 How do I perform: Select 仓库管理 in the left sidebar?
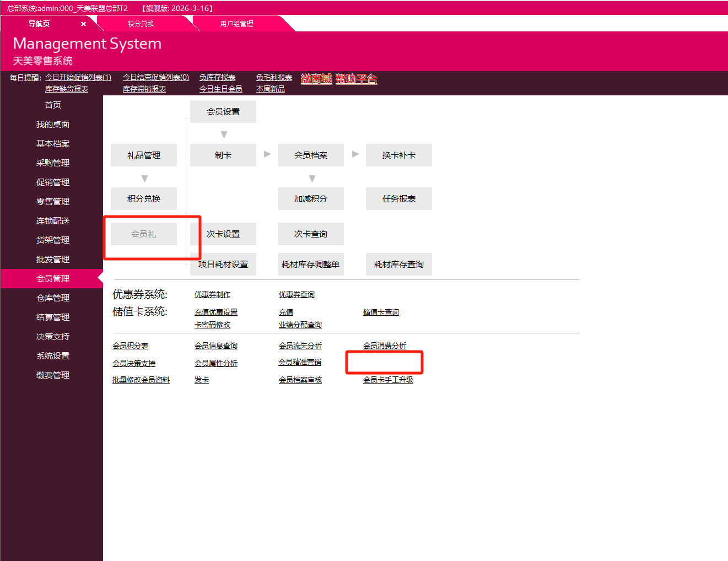coord(52,298)
